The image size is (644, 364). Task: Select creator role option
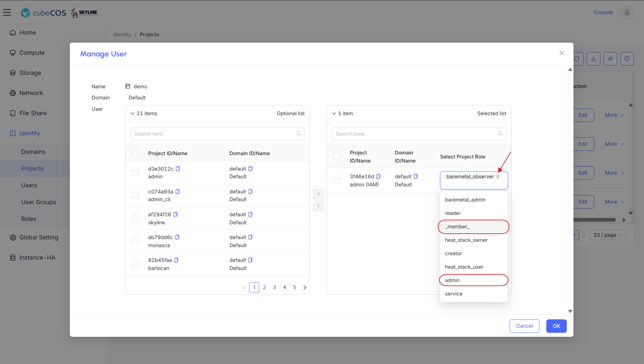[x=473, y=254]
